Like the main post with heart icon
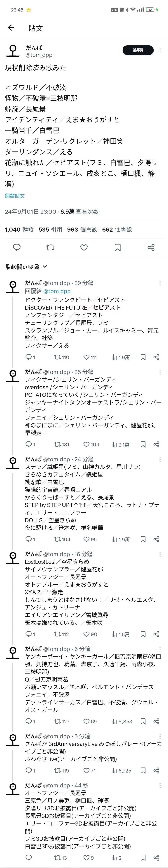 pos(84,248)
